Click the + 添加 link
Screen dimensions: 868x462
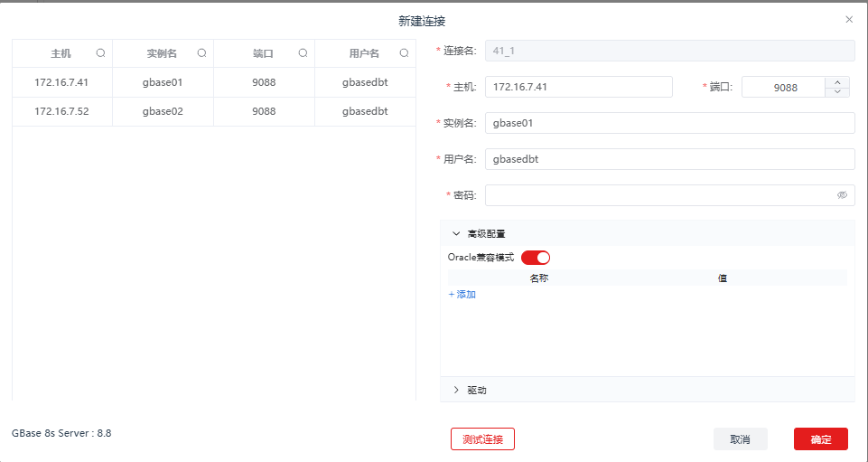[x=462, y=295]
